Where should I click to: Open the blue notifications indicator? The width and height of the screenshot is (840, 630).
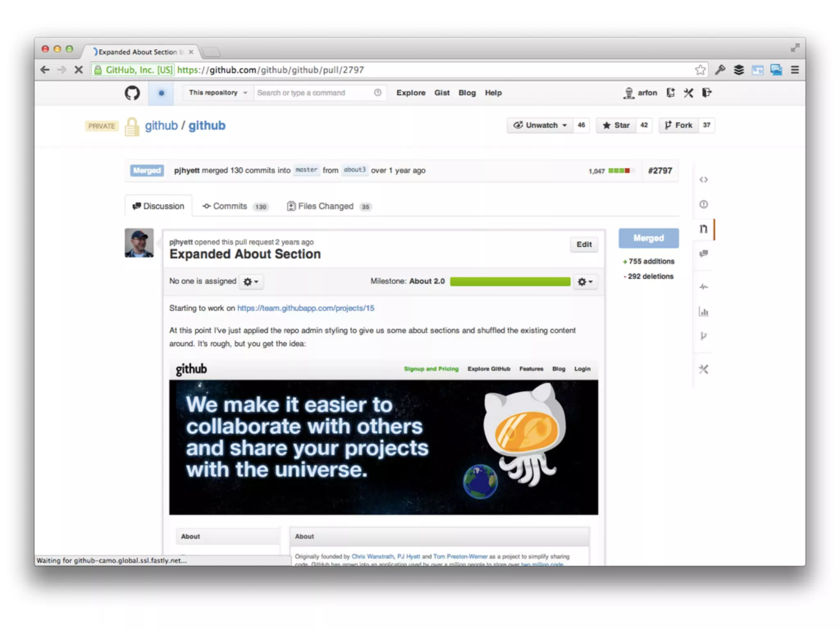(x=161, y=93)
